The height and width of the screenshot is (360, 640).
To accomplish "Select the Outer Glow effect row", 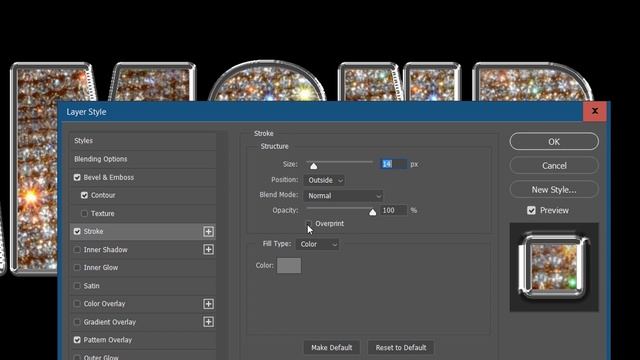I will (x=143, y=355).
